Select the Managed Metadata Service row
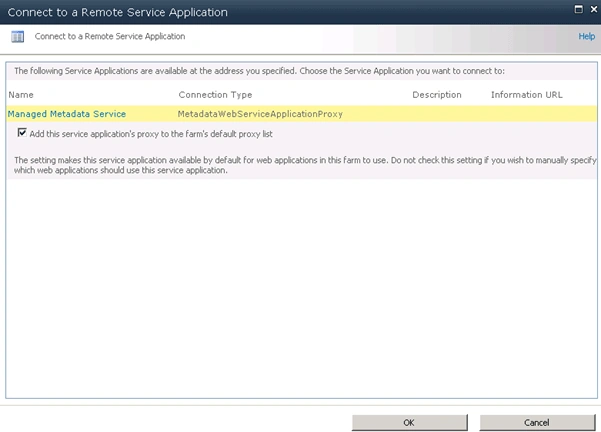 point(302,114)
